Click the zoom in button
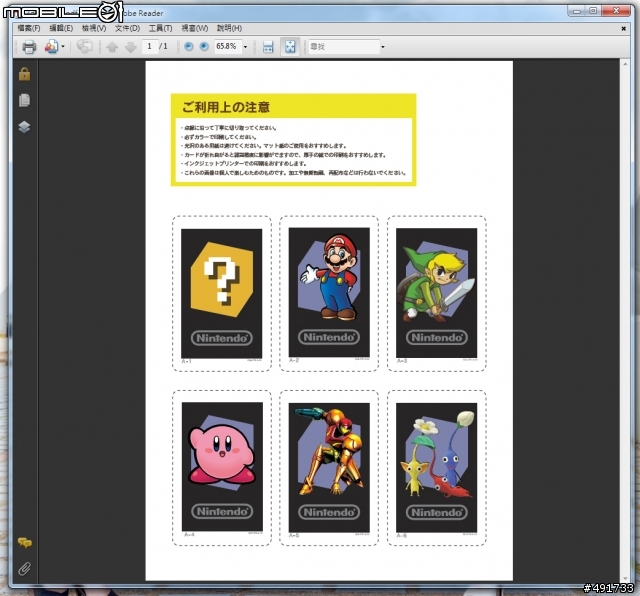Image resolution: width=640 pixels, height=596 pixels. pos(204,47)
